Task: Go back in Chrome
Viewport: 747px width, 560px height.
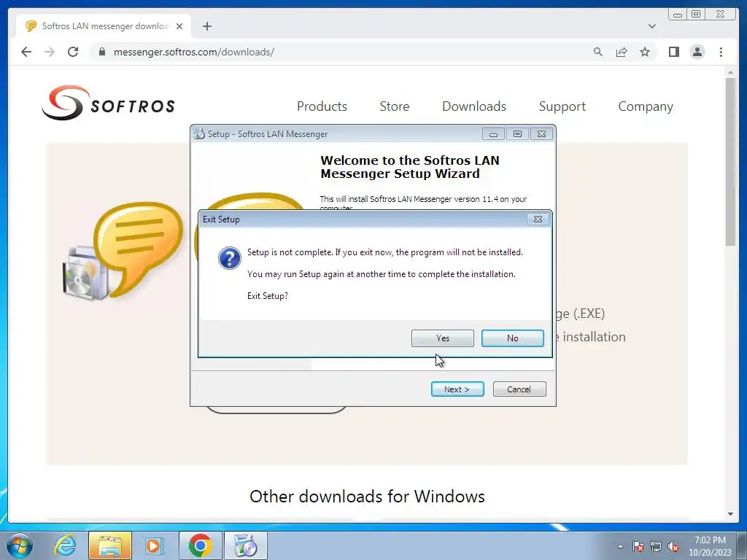Action: pyautogui.click(x=26, y=52)
